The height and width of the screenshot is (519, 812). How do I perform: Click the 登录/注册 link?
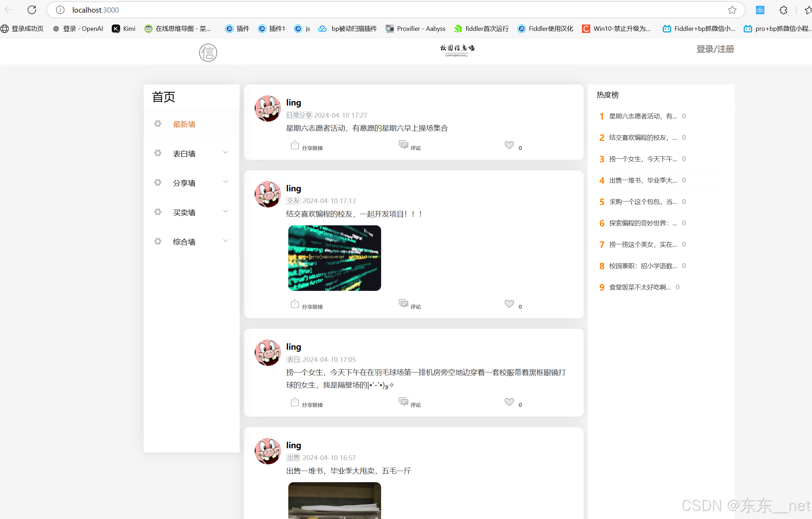click(715, 49)
